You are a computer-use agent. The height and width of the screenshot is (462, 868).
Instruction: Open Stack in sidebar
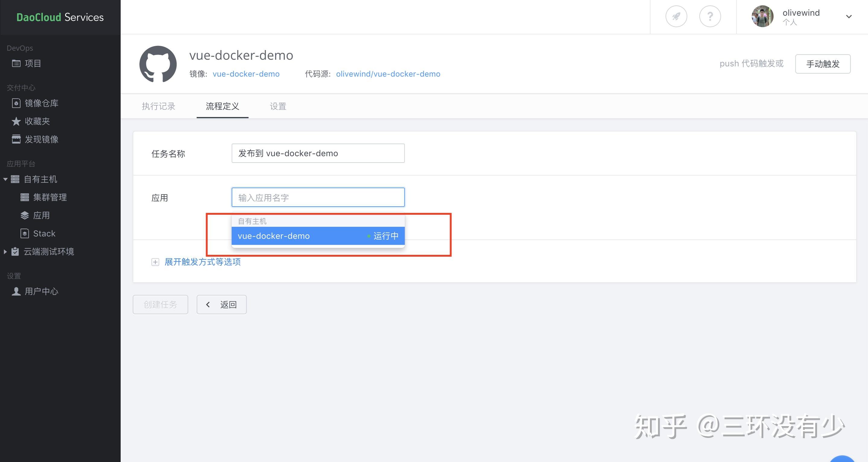tap(44, 233)
